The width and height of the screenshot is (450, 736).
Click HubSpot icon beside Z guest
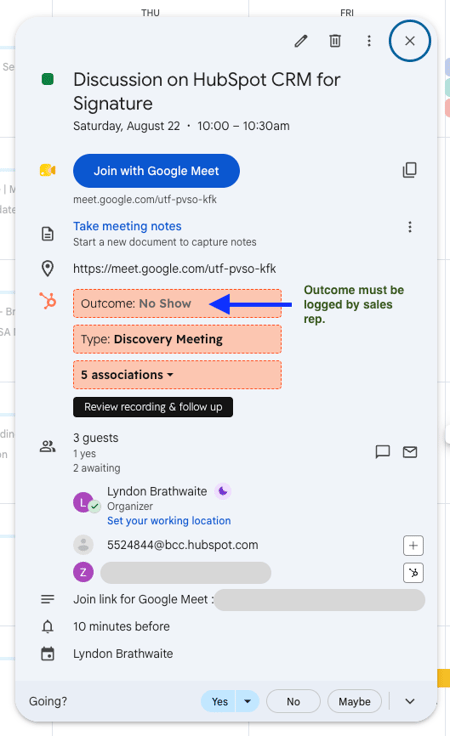tap(413, 573)
